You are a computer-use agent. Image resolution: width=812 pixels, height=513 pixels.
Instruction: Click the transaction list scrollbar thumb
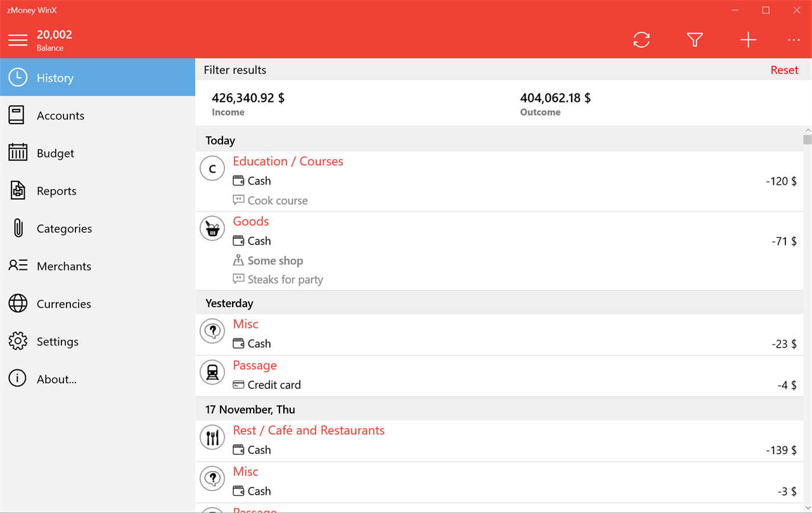807,140
